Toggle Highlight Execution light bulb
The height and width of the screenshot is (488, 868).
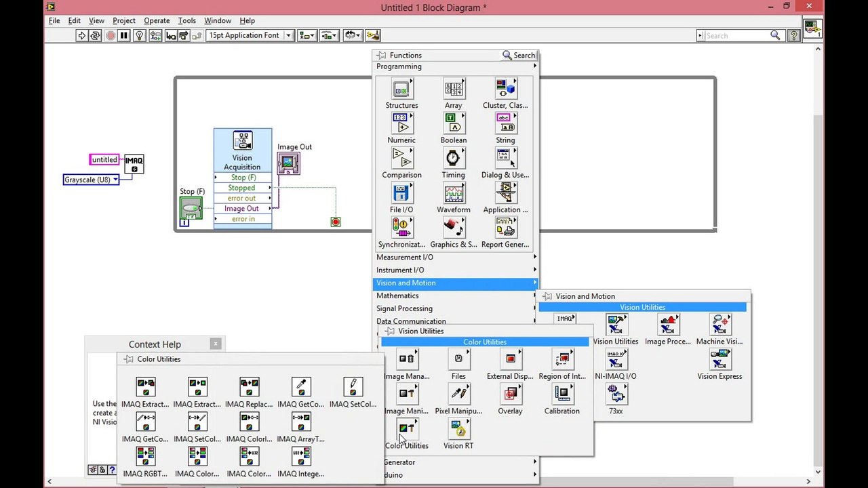click(140, 35)
